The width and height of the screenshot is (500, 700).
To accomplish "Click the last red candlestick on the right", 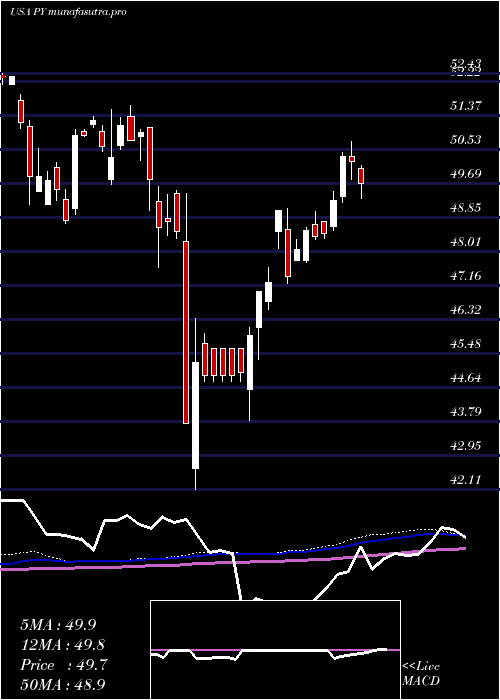I will click(x=361, y=176).
